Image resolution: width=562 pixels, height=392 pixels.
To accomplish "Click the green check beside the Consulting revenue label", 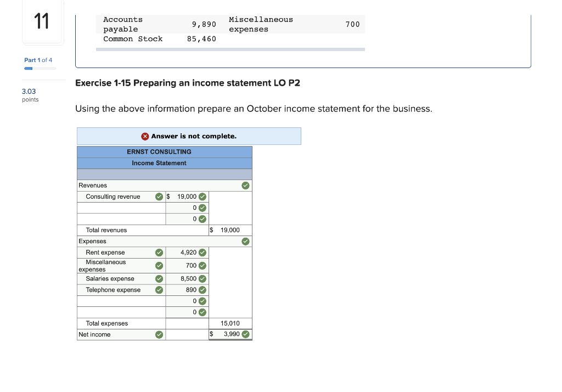I will [159, 197].
